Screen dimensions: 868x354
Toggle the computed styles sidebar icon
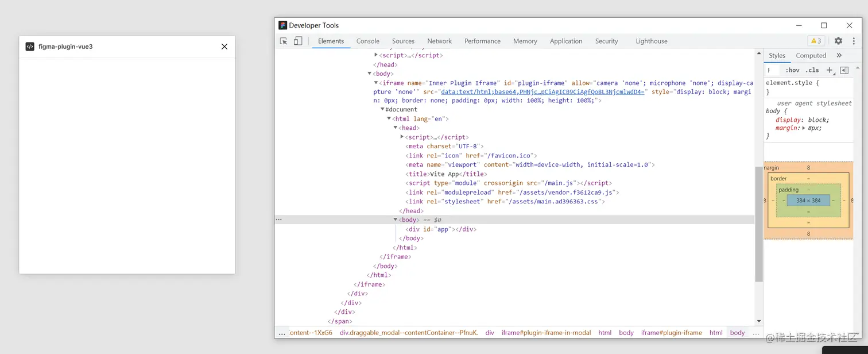[x=844, y=70]
